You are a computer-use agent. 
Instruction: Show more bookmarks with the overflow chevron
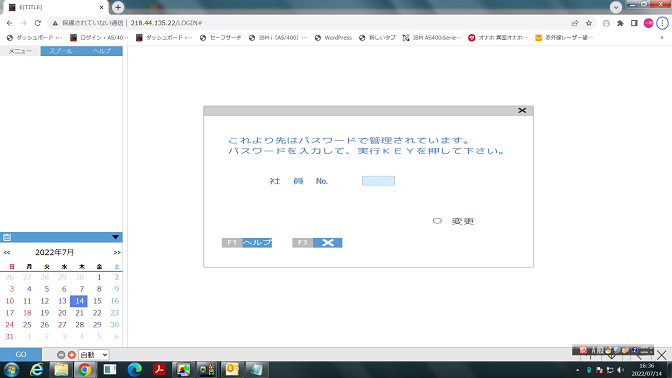662,38
